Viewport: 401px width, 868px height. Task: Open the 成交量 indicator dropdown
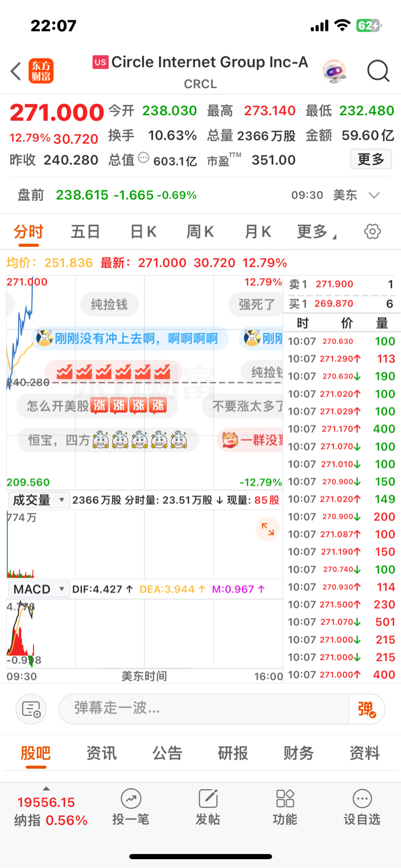click(x=39, y=500)
